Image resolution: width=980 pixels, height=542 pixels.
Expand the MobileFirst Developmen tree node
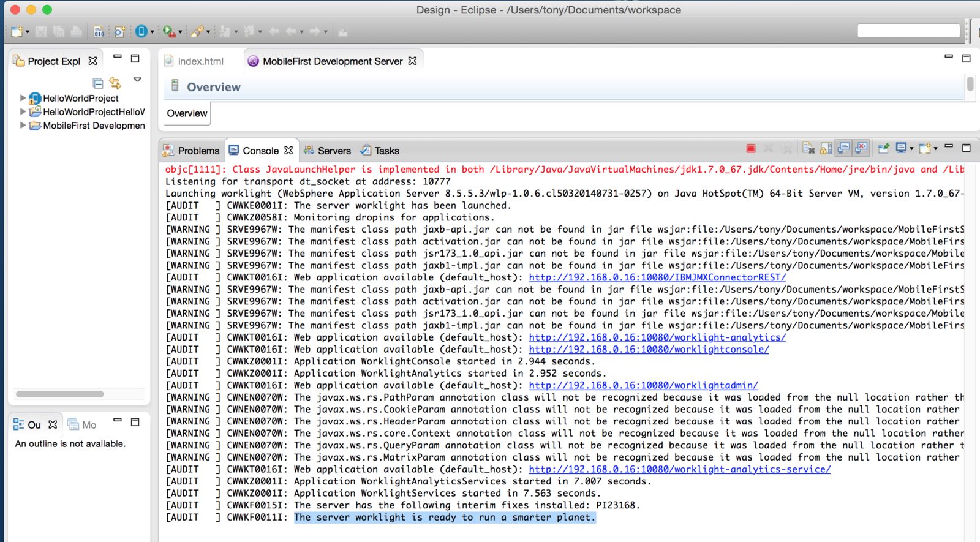23,125
